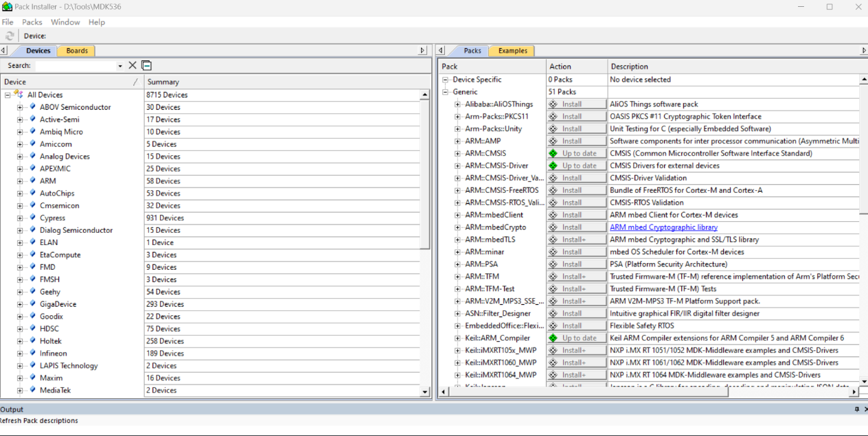868x436 pixels.
Task: Click the packs horizontal scrollbar right arrow
Action: [x=854, y=392]
